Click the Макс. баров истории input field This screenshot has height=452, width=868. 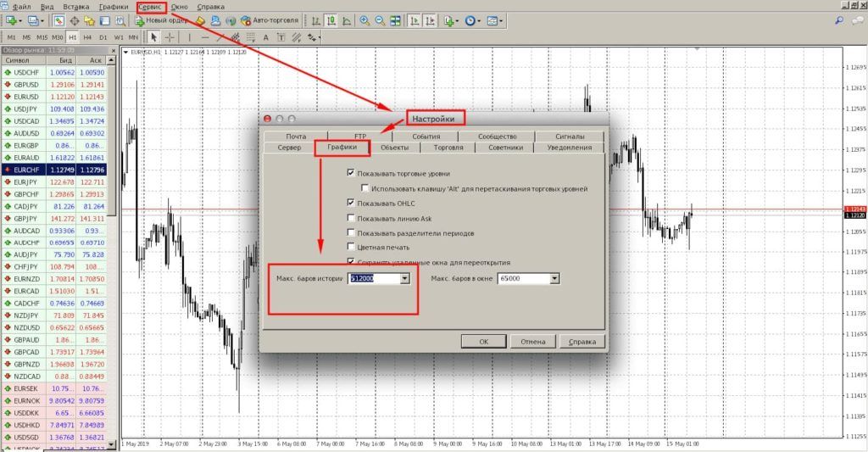[x=373, y=278]
